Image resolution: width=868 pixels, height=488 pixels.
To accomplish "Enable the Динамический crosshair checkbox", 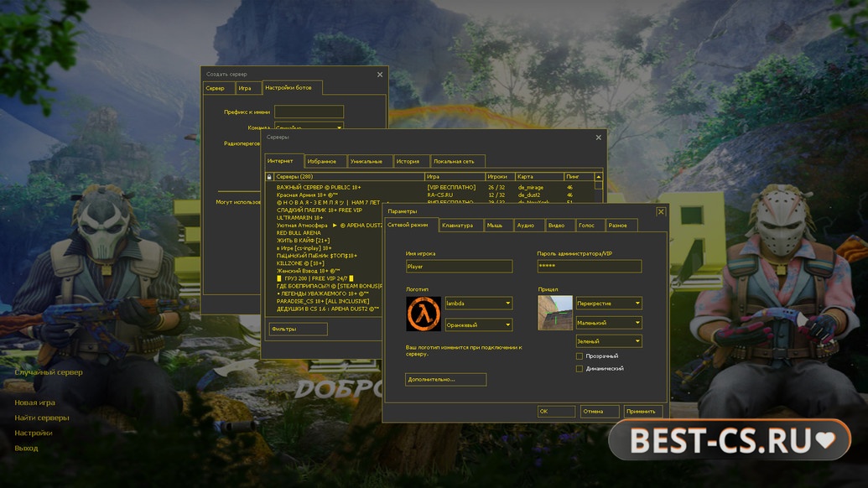I will (579, 368).
